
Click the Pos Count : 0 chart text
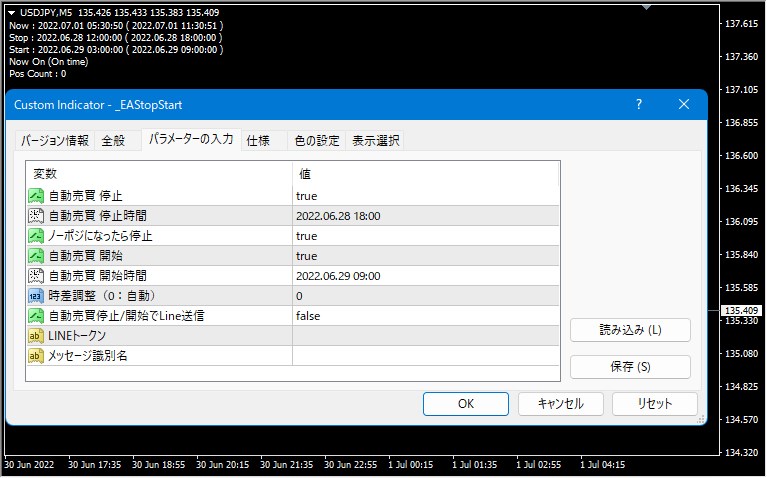click(x=38, y=74)
